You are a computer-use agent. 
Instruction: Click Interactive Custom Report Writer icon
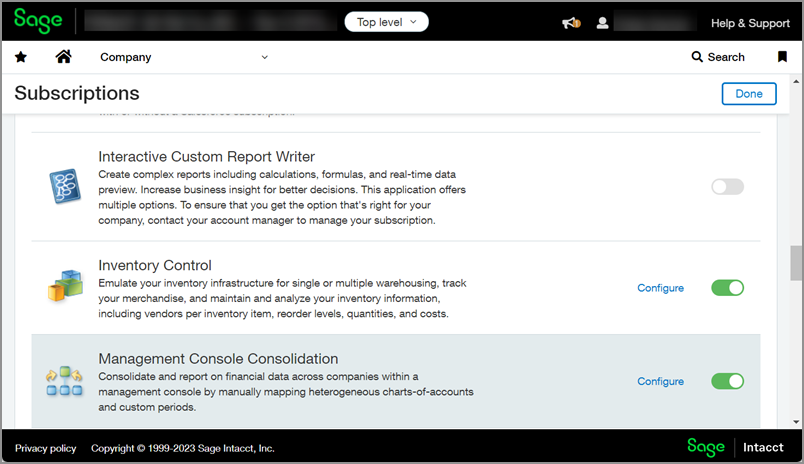click(65, 186)
